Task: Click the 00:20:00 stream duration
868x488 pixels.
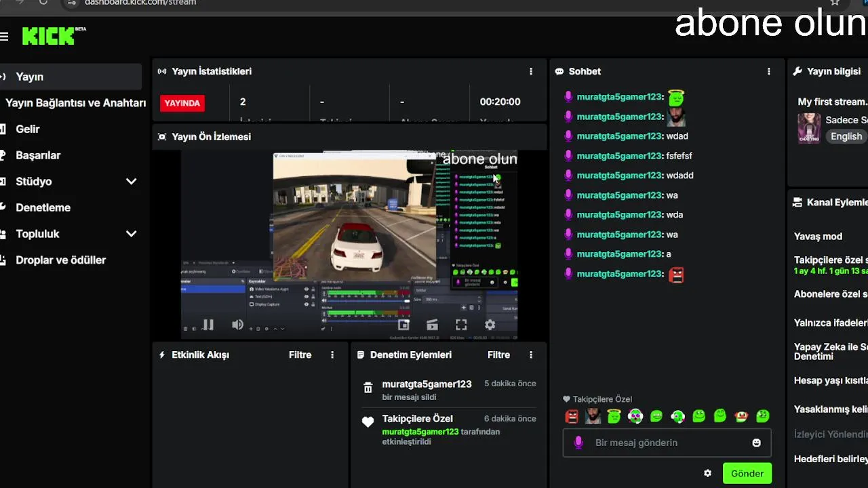Action: [500, 102]
